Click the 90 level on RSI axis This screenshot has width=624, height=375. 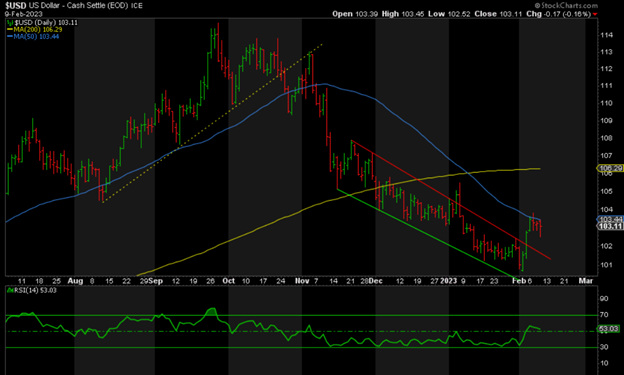pyautogui.click(x=604, y=299)
